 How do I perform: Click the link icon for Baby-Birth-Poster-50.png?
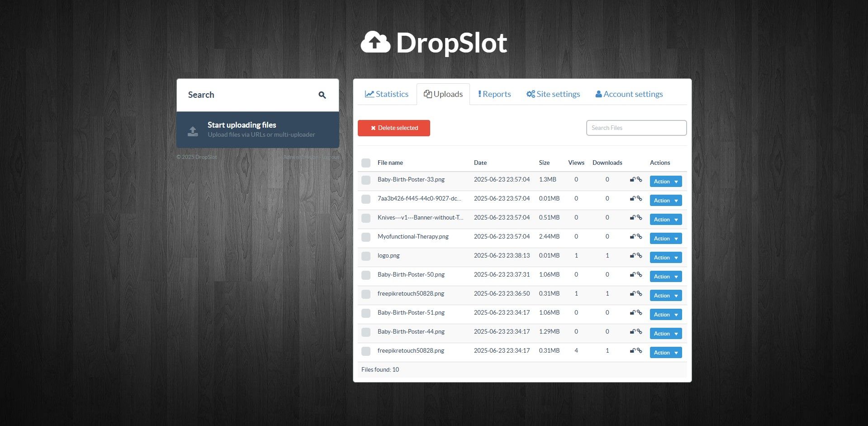(639, 275)
